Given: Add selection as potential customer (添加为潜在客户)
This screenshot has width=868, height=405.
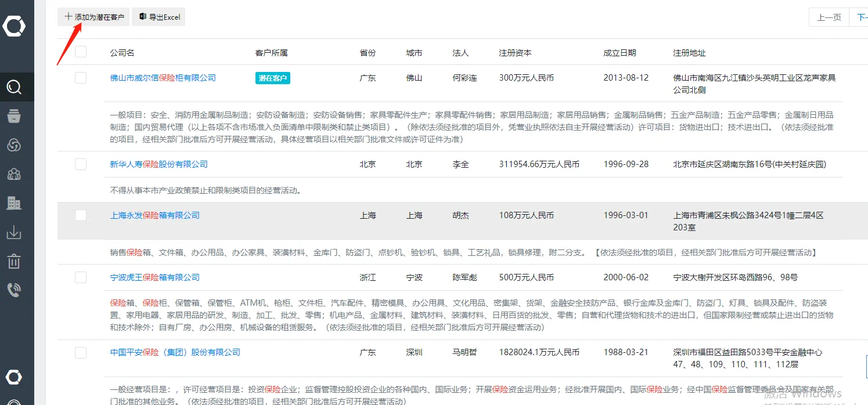Looking at the screenshot, I should [x=93, y=17].
